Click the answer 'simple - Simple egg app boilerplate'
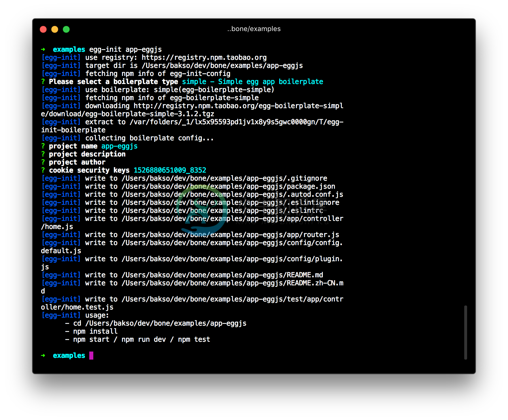Viewport: 508px width, 420px height. click(x=253, y=82)
